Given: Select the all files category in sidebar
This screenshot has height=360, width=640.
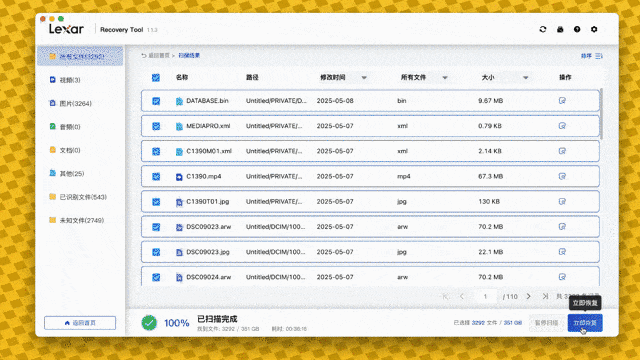Looking at the screenshot, I should click(x=80, y=56).
